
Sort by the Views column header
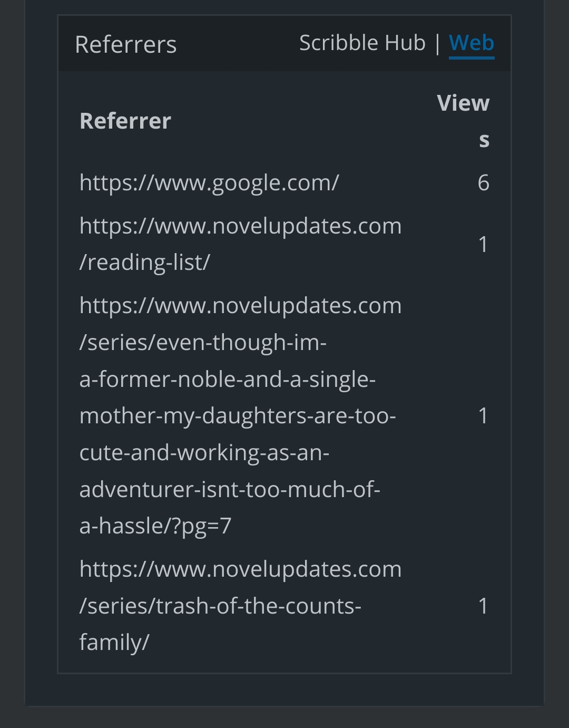click(463, 121)
